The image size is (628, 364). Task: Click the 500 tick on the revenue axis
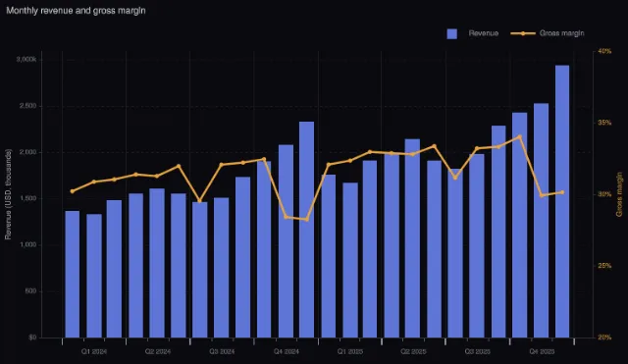[30, 291]
